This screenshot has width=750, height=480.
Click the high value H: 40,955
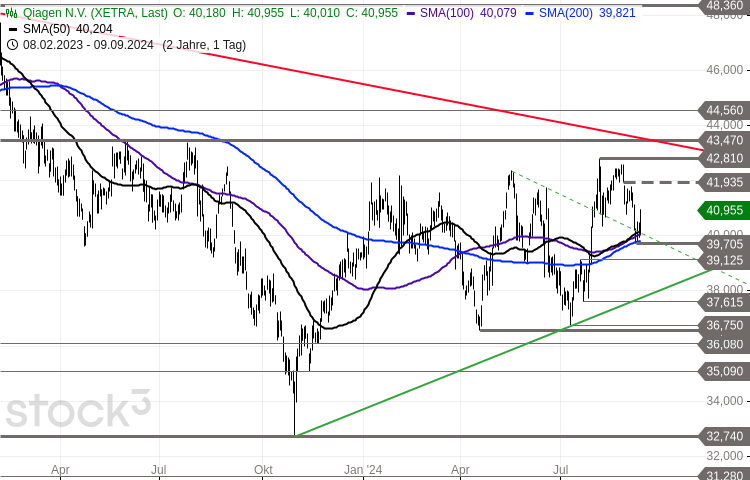coord(258,13)
